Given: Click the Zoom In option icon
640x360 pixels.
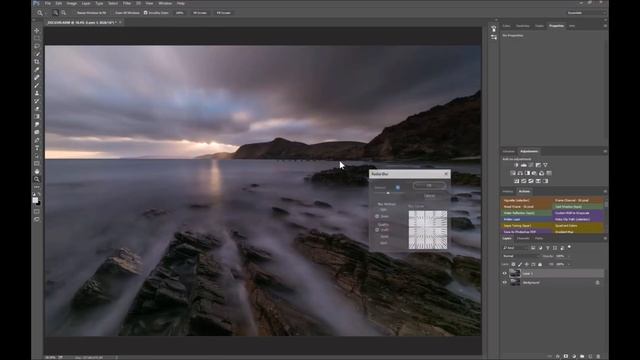Looking at the screenshot, I should pos(56,13).
